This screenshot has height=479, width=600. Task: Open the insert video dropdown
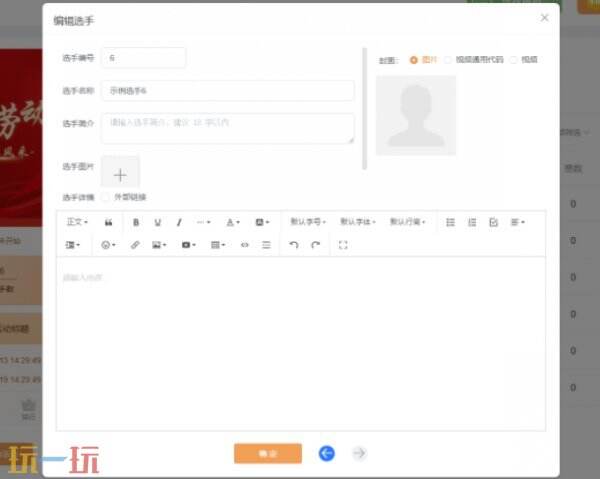tap(189, 245)
